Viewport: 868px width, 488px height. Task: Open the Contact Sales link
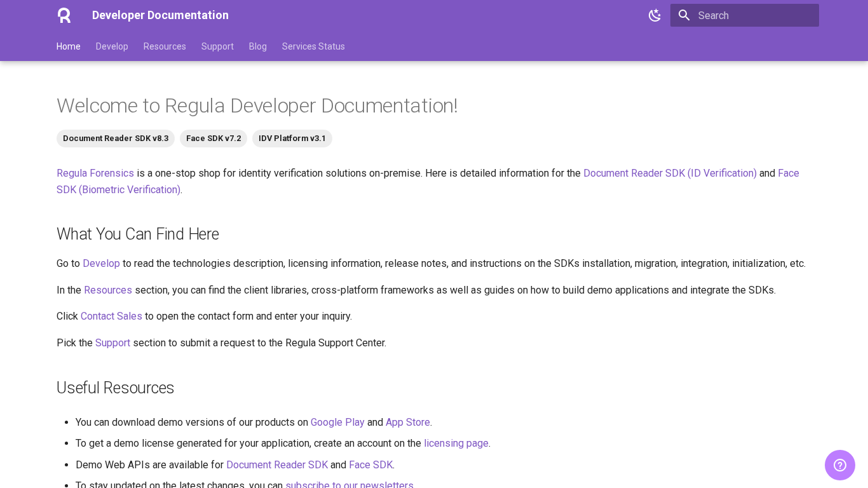click(111, 316)
